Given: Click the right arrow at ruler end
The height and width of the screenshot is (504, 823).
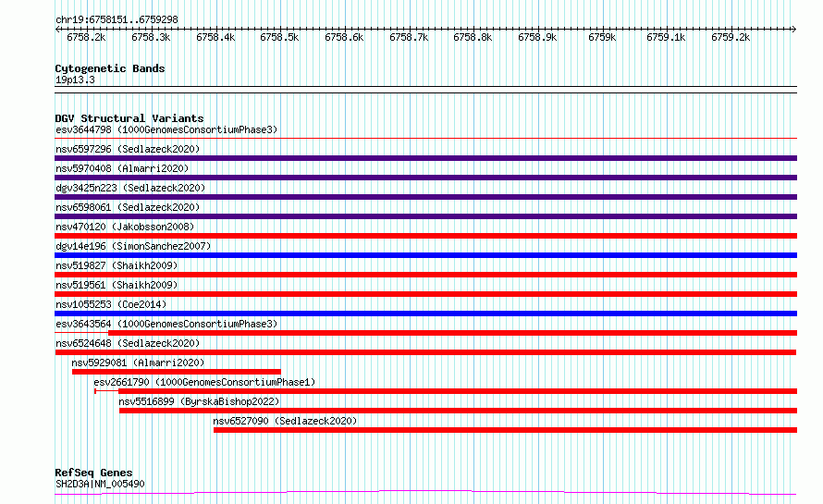Looking at the screenshot, I should point(793,29).
